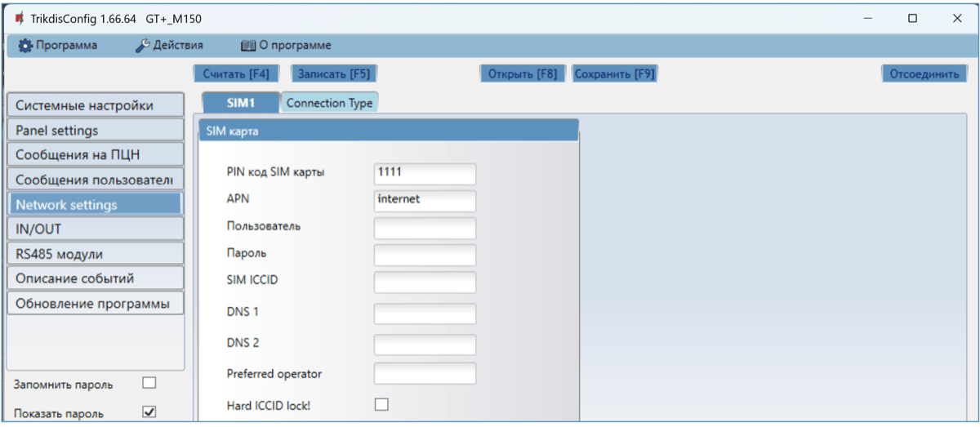Focus the Preferred operator text field

coord(425,374)
